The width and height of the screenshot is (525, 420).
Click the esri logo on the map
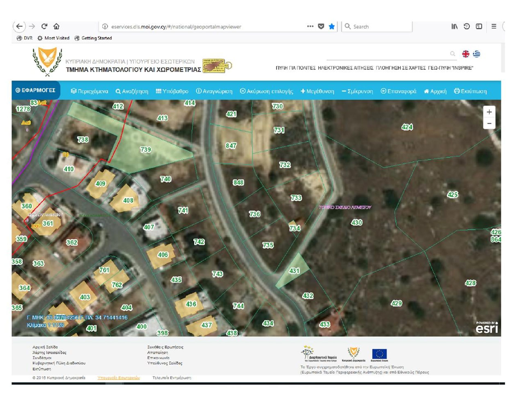coord(487,328)
